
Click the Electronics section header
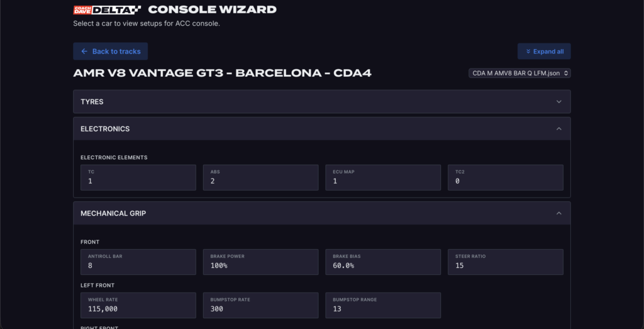105,129
